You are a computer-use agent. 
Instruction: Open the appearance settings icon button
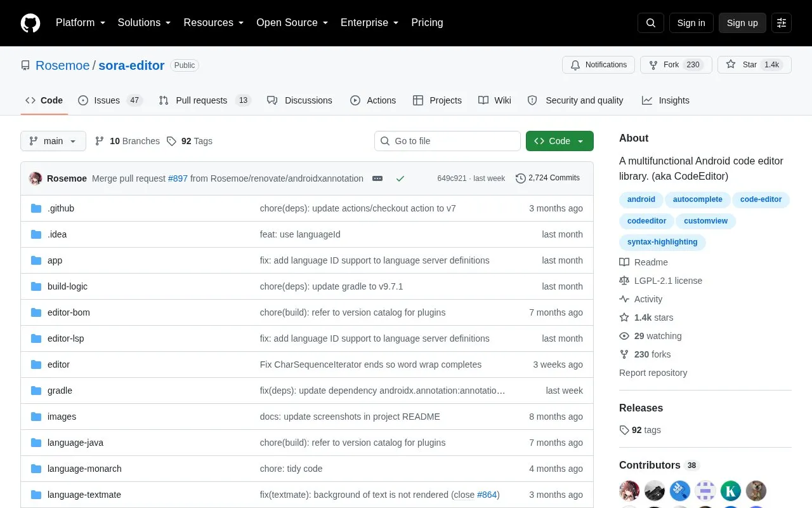coord(782,23)
